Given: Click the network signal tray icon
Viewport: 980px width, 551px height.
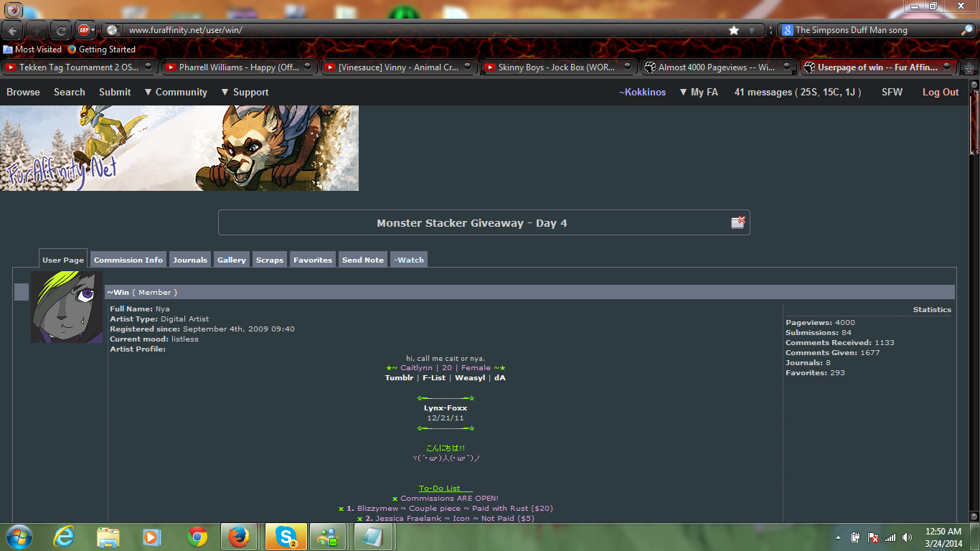Looking at the screenshot, I should pyautogui.click(x=890, y=537).
